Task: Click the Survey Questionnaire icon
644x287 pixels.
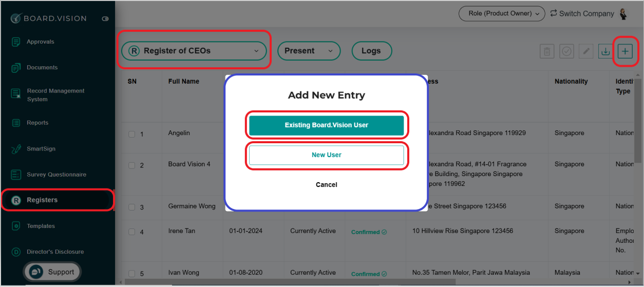Action: (16, 175)
